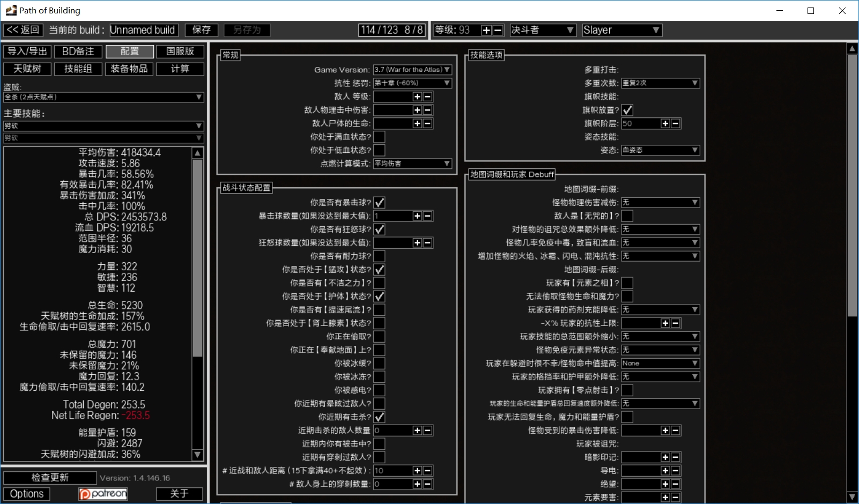Click plus on 敌人 等级 field
This screenshot has height=504, width=859.
pos(417,97)
